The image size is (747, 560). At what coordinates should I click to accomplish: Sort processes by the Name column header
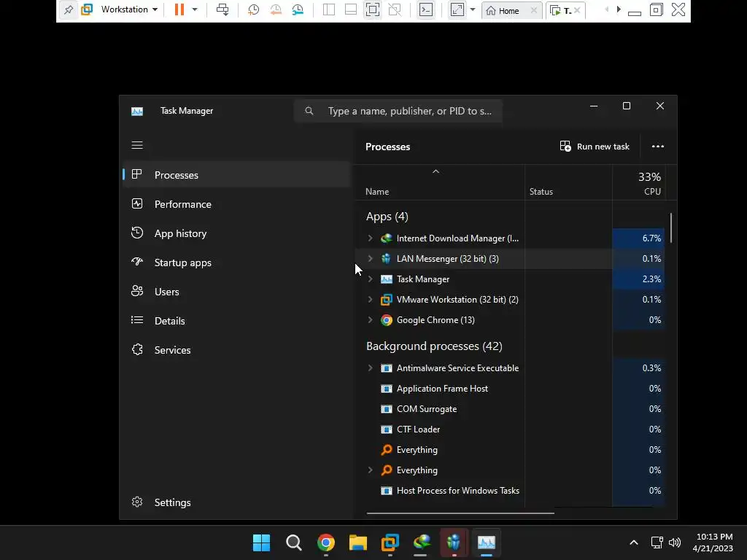440,183
